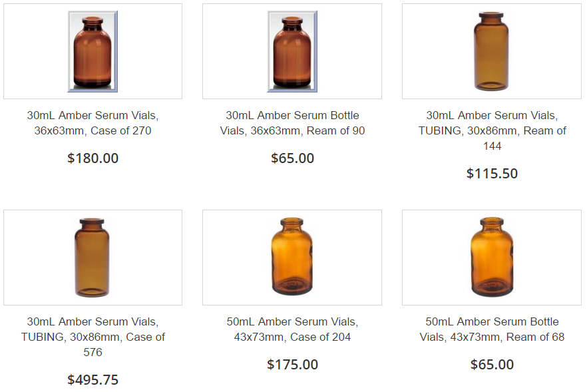View the 30x86mm Ream of 144 vial image
Viewport: 587px width, 392px height.
[x=492, y=51]
